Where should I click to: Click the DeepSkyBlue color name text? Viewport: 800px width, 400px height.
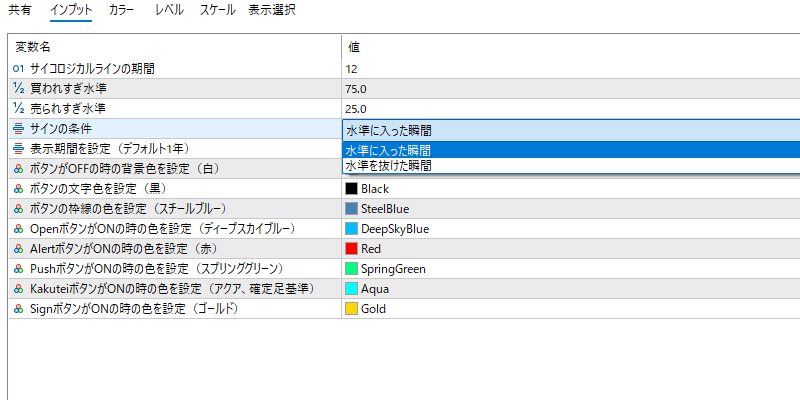tap(395, 229)
